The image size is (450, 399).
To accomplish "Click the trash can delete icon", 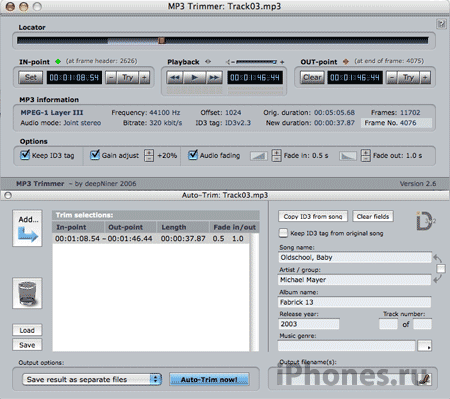I will click(x=27, y=293).
